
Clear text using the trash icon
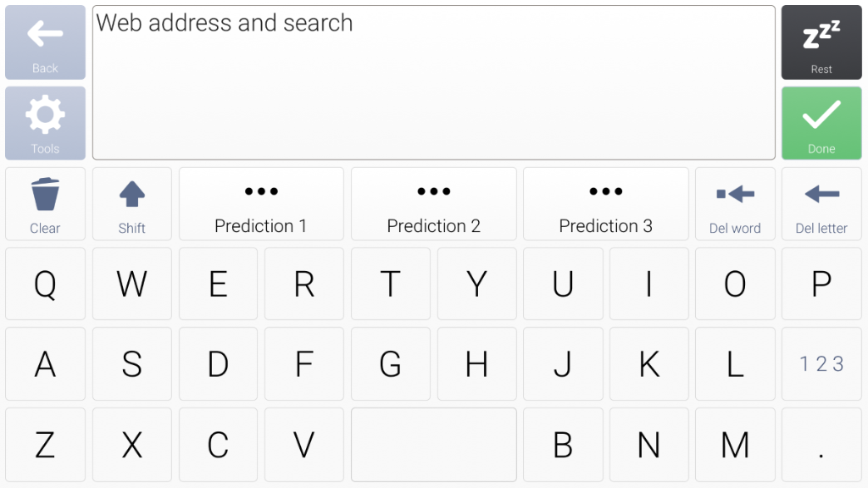coord(45,203)
